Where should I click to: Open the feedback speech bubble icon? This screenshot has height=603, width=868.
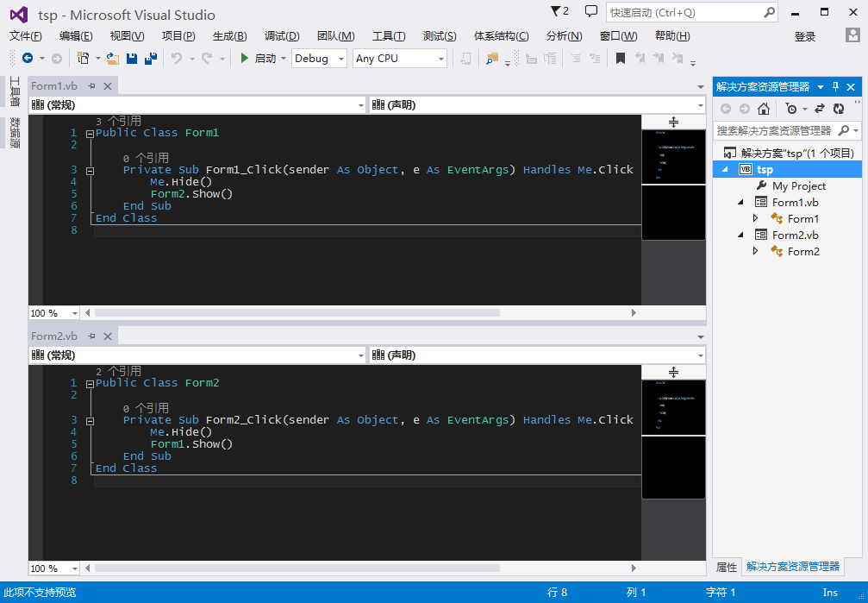coord(590,12)
